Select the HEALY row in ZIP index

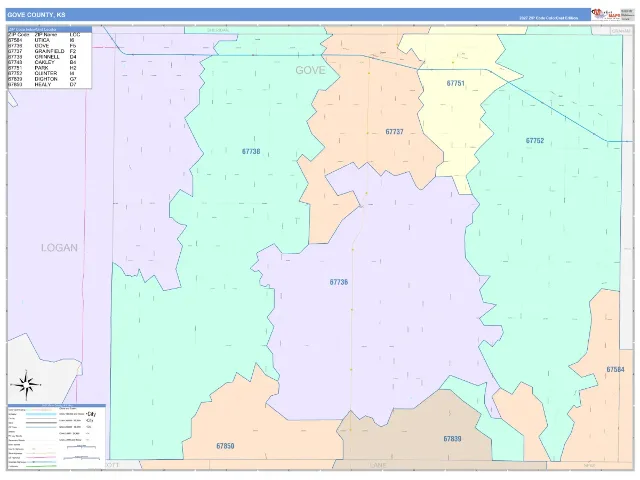point(49,84)
